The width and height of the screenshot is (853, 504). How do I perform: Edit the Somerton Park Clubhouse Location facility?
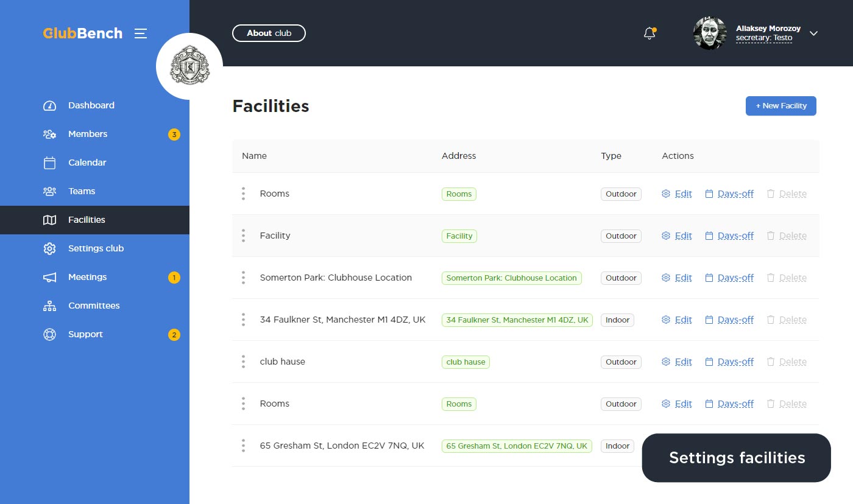coord(677,278)
